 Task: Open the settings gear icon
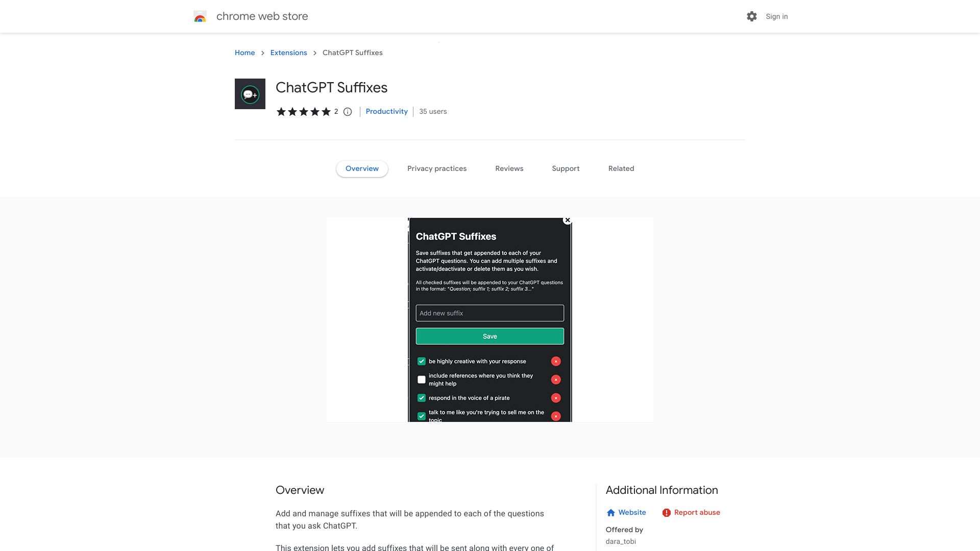pos(751,16)
